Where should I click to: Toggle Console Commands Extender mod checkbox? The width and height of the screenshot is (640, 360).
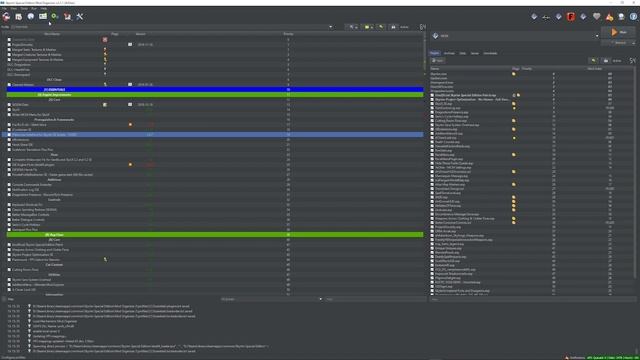[x=9, y=184]
